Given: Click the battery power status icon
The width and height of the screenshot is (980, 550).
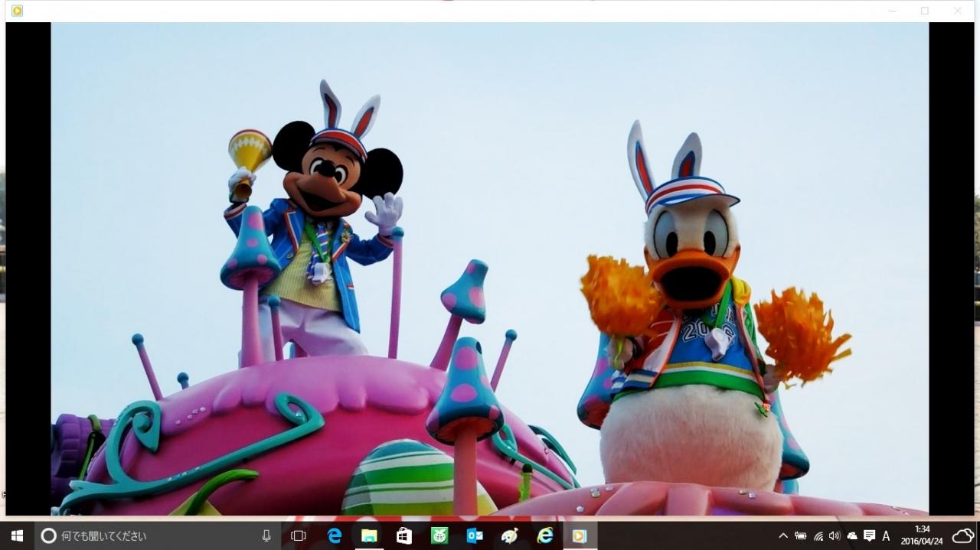Looking at the screenshot, I should [801, 536].
